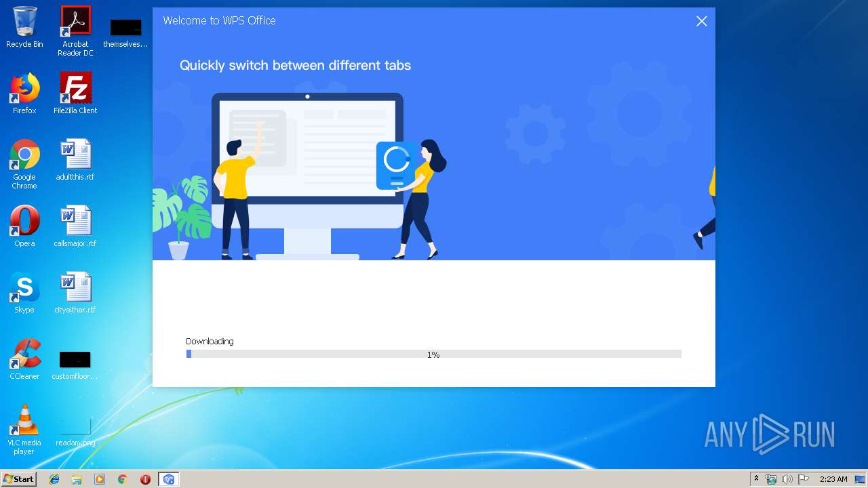Click the Start button
This screenshot has width=868, height=488.
[19, 479]
